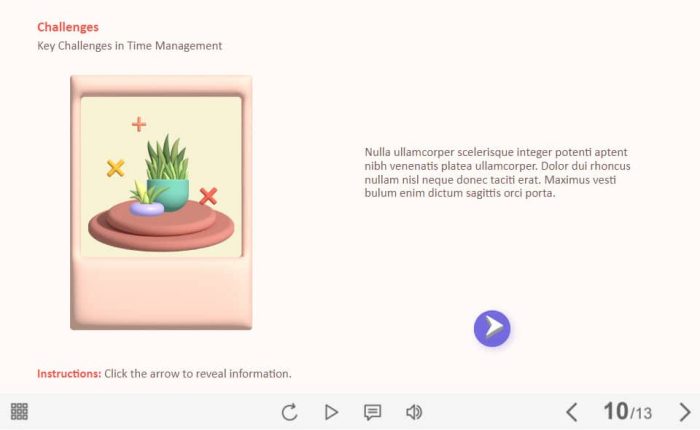Click the orange plus sign in illustration
This screenshot has height=430, width=700.
[x=139, y=124]
